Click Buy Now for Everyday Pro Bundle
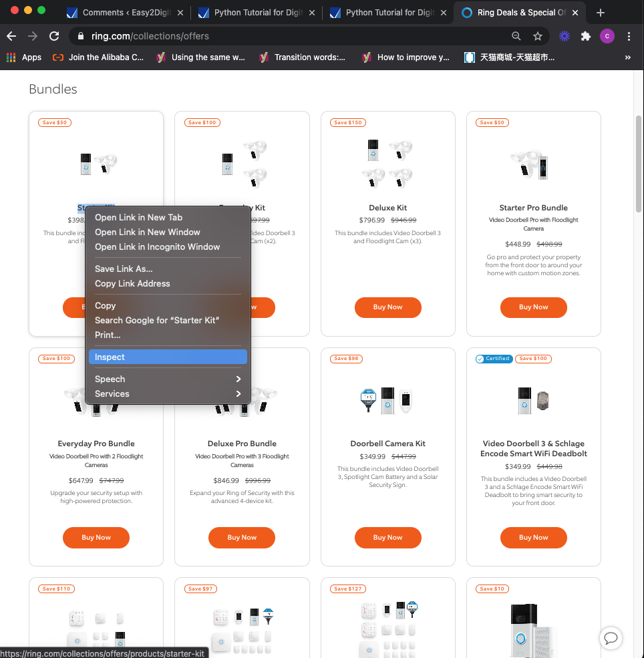The height and width of the screenshot is (658, 644). pos(96,538)
